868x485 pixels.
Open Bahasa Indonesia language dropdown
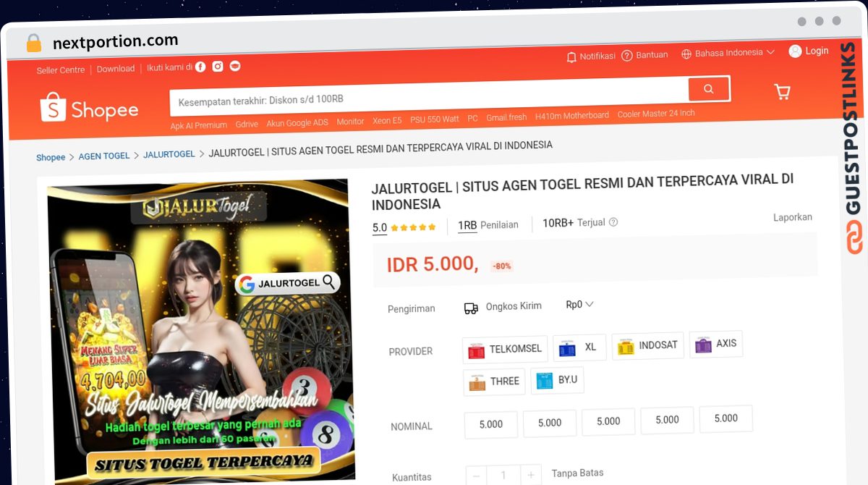pos(728,53)
